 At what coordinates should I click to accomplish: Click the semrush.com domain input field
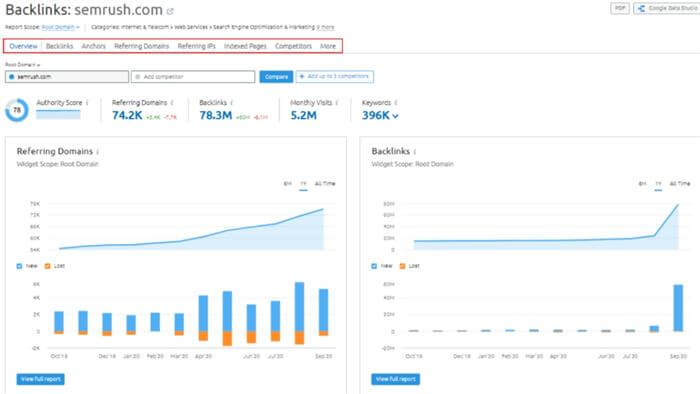(67, 77)
